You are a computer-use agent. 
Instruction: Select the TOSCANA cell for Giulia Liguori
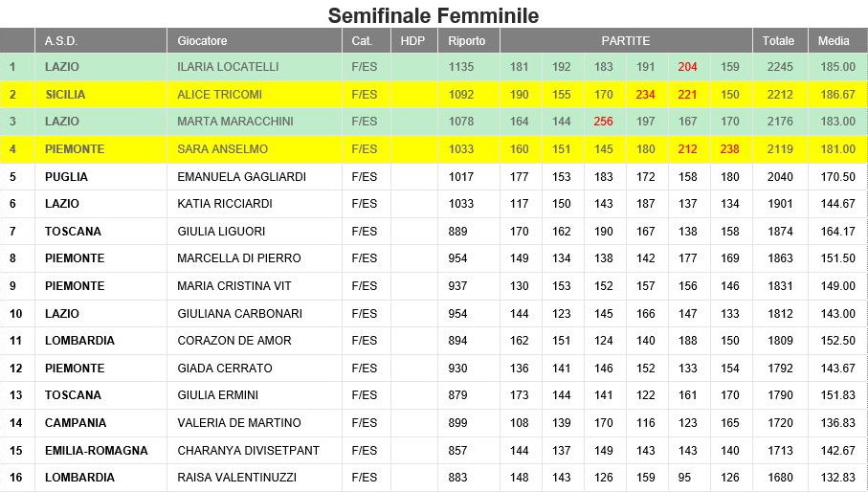[100, 232]
